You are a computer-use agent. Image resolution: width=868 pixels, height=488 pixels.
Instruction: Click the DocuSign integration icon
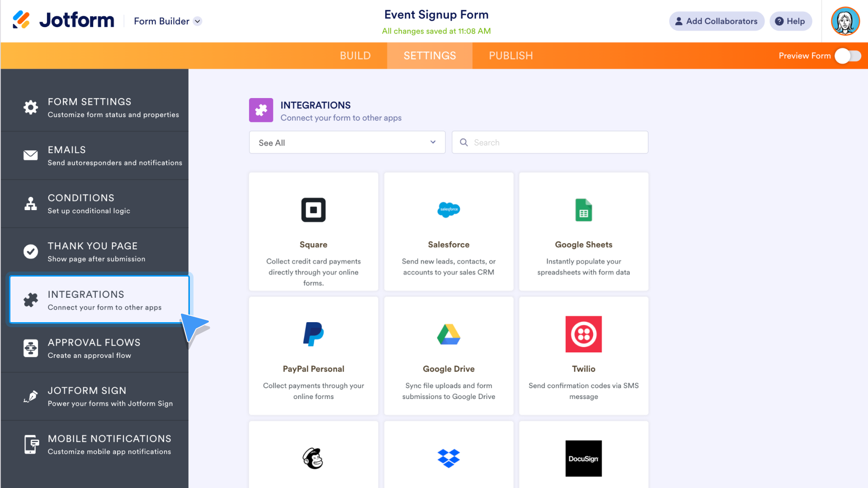pos(583,459)
